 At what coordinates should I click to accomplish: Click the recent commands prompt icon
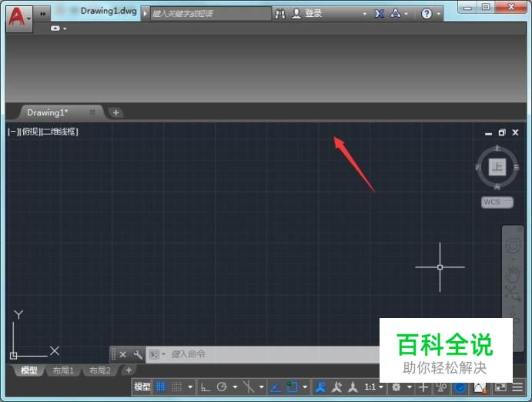(154, 355)
